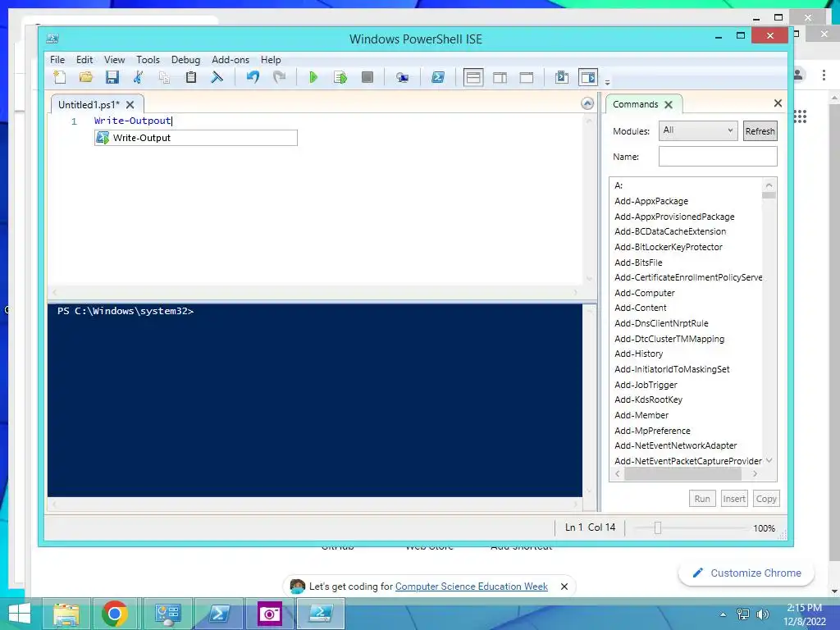Click the Refresh button

click(760, 130)
